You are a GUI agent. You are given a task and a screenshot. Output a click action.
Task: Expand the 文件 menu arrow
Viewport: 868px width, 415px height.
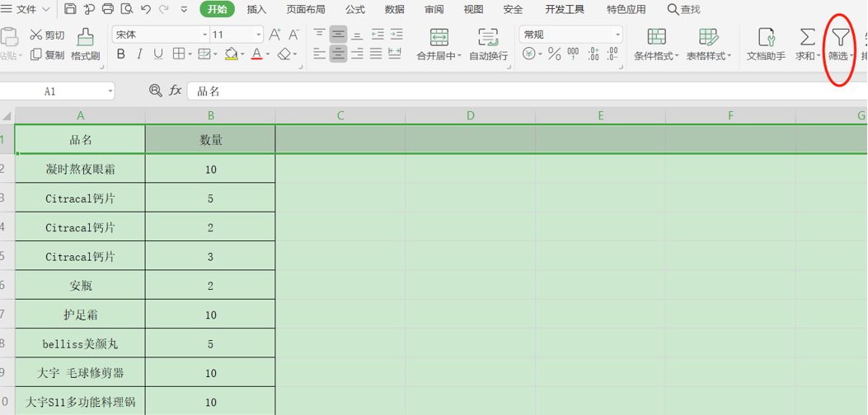point(45,9)
